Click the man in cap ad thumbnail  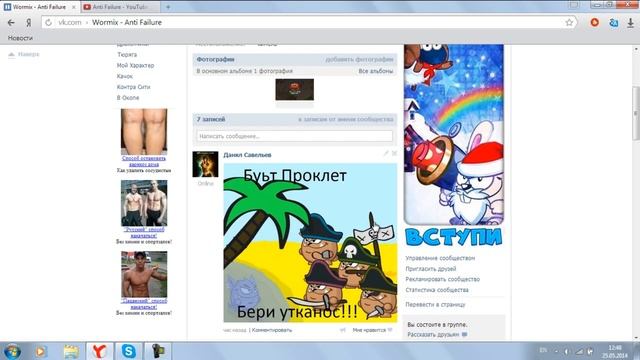(144, 274)
